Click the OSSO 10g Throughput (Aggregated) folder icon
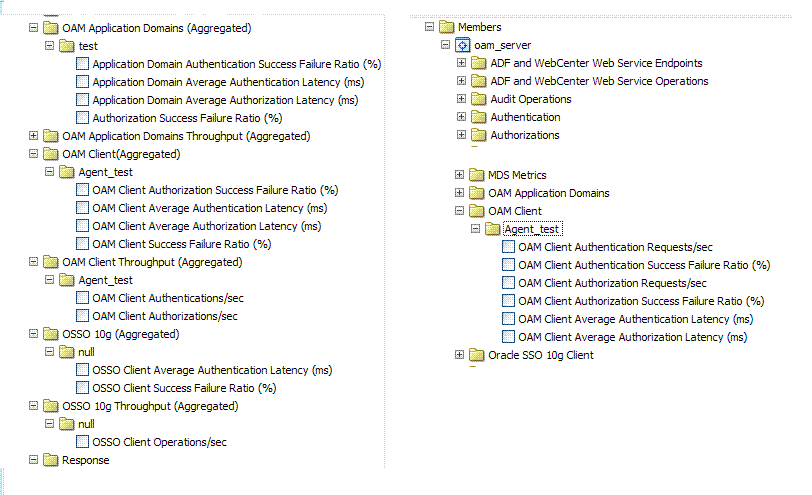Viewport: 812px width, 495px height. [x=50, y=406]
